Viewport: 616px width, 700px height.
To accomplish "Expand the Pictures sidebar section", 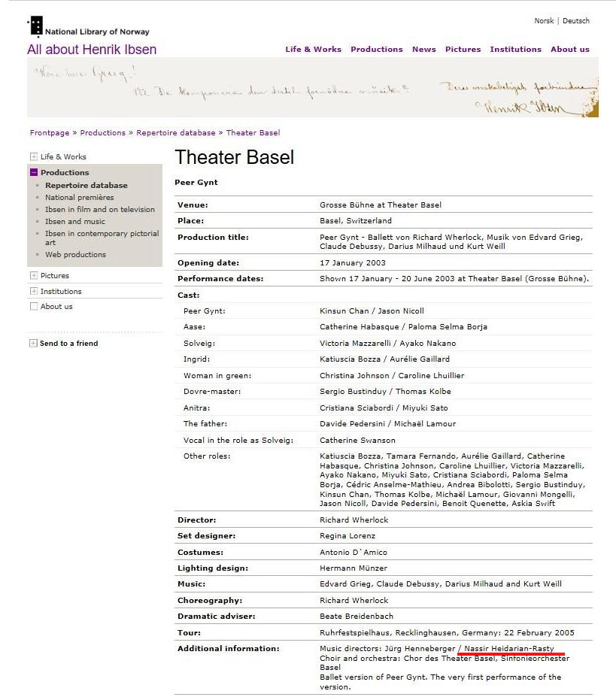I will click(34, 276).
